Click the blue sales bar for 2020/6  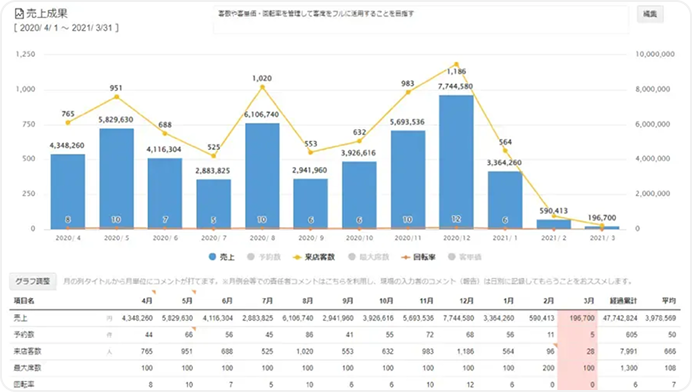coord(165,194)
